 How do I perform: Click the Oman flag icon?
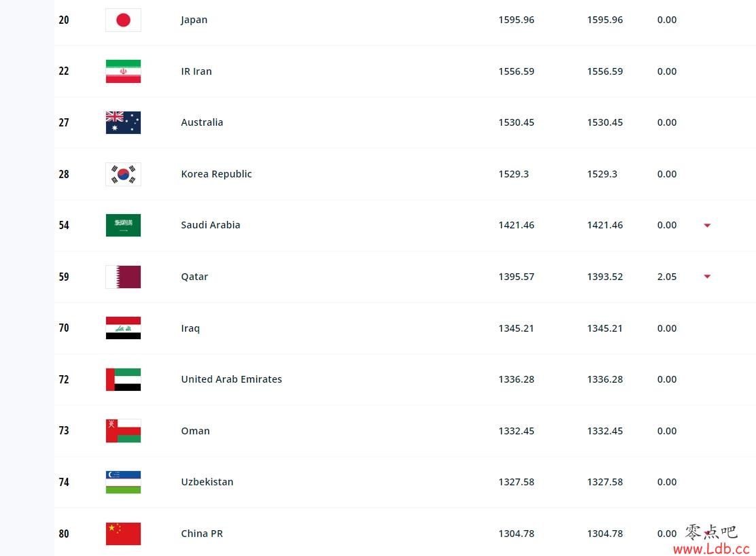click(124, 431)
